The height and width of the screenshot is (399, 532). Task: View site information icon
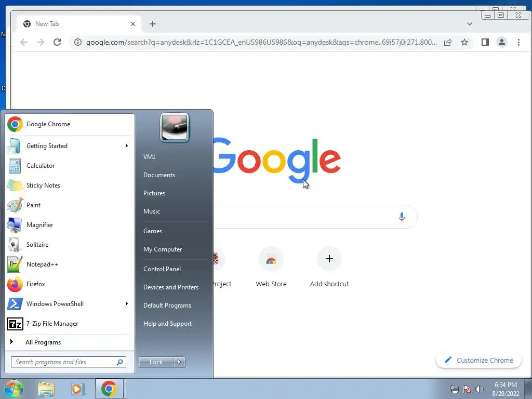click(x=78, y=42)
